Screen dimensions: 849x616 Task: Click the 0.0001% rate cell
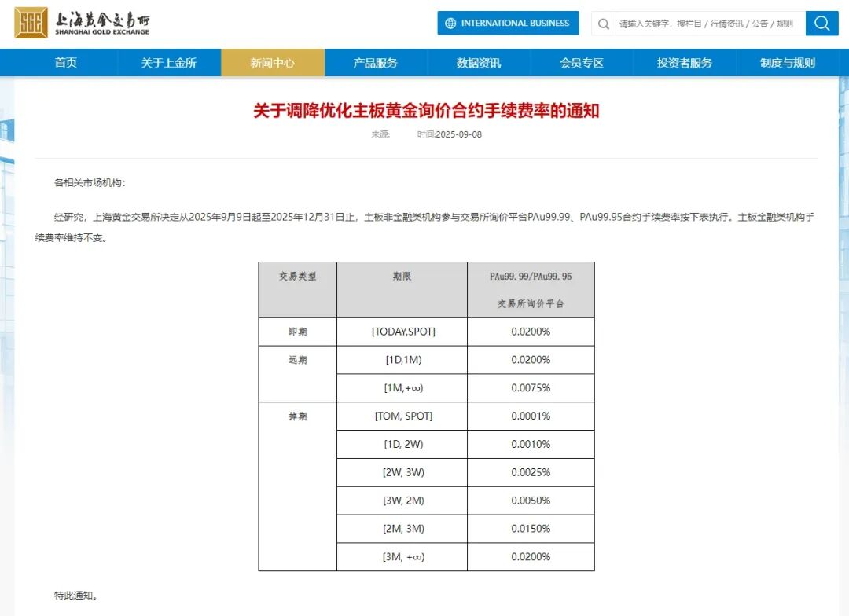click(x=531, y=416)
